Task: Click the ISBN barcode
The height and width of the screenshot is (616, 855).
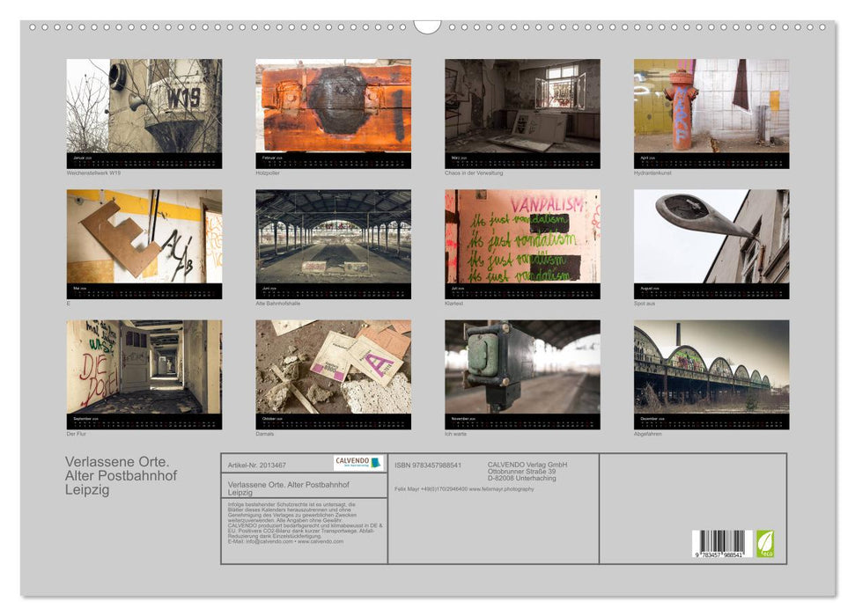Action: point(722,544)
